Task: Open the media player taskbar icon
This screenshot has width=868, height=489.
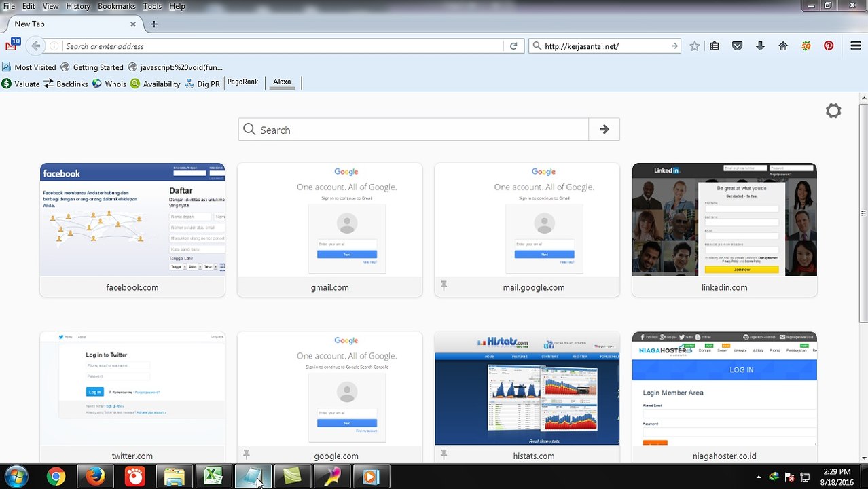Action: click(x=372, y=477)
